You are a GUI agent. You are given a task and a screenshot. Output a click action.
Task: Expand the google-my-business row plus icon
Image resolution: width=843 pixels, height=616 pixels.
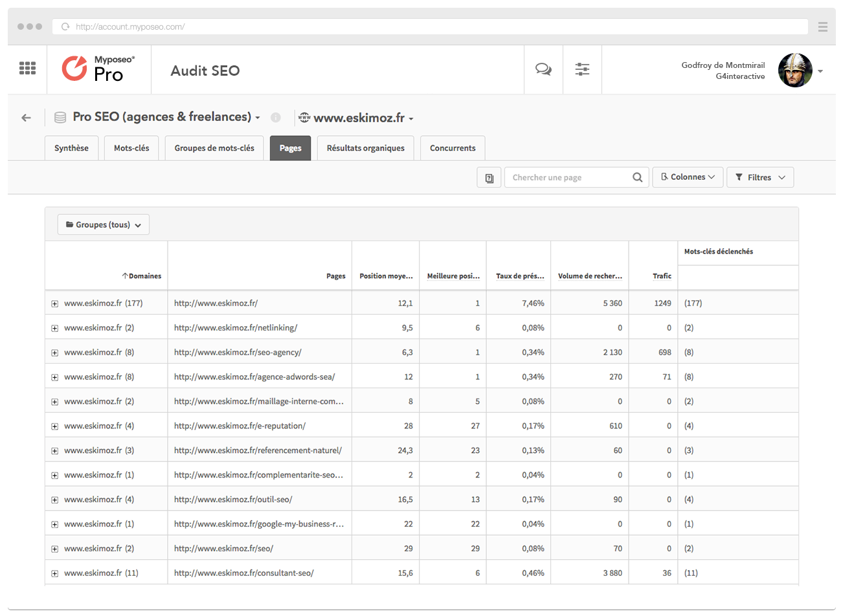(x=54, y=525)
